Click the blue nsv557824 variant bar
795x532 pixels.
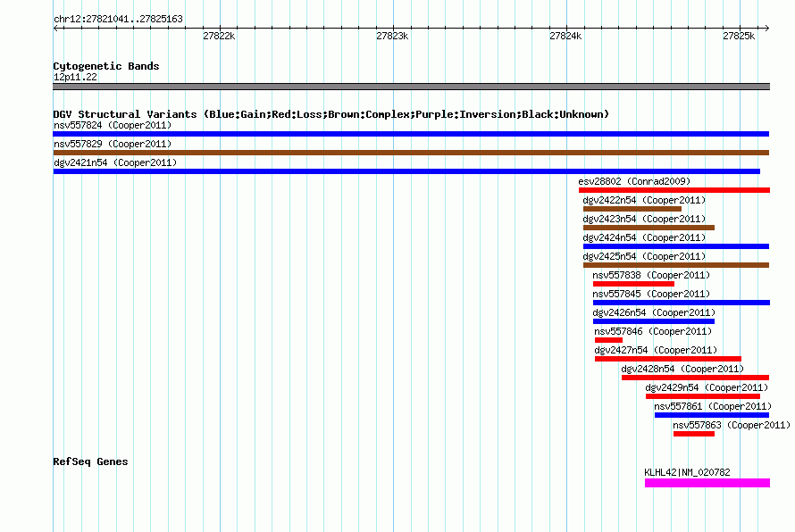411,134
